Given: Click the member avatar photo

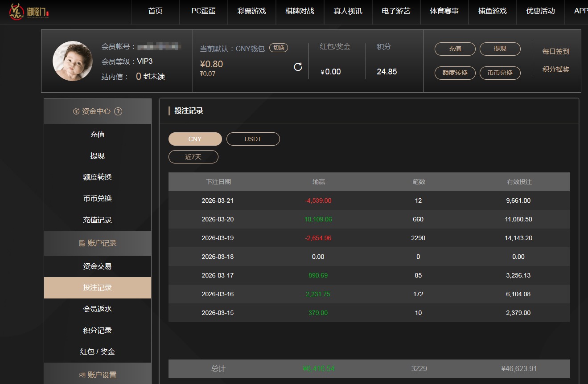Looking at the screenshot, I should coord(72,61).
